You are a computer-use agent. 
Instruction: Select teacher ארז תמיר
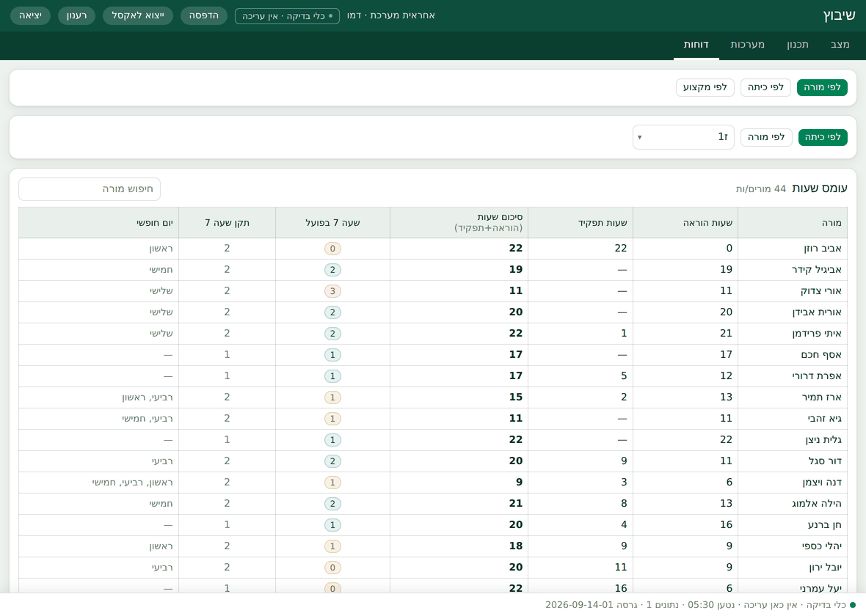822,397
